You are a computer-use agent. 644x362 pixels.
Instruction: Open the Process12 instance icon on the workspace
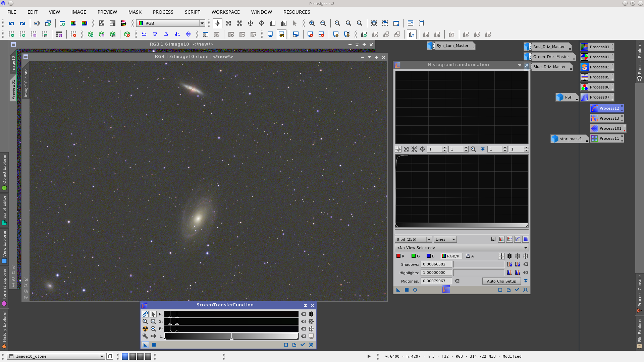coord(606,108)
